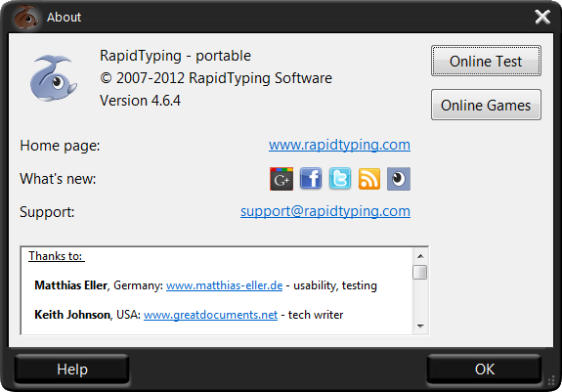The image size is (562, 392).
Task: Open the Online Games button
Action: tap(486, 105)
